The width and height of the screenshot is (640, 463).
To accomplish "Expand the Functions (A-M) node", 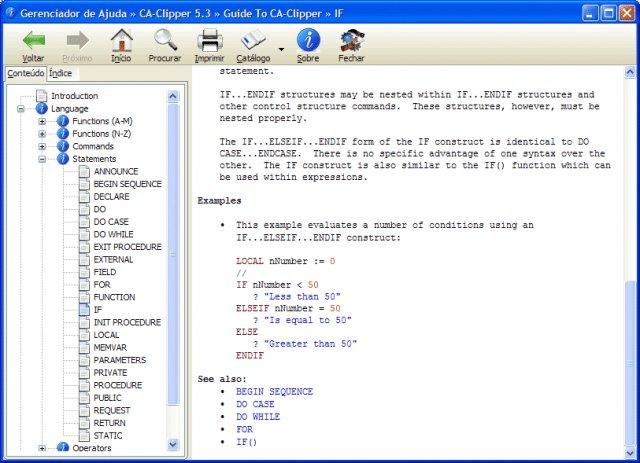I will [42, 121].
